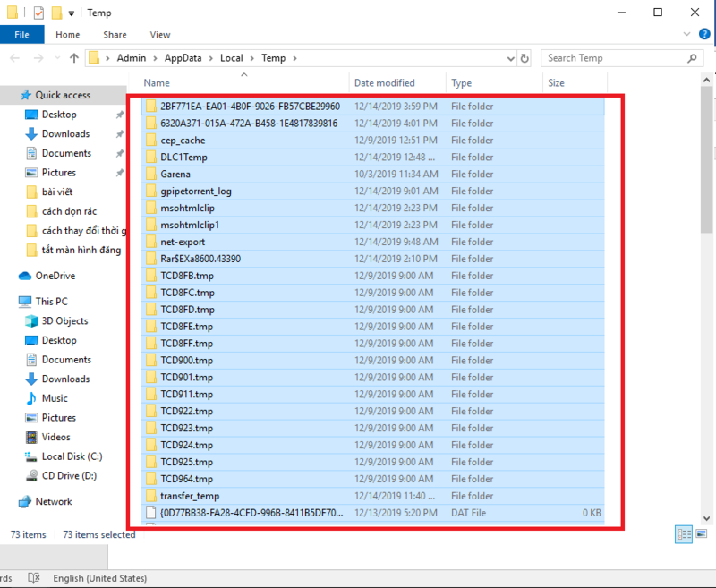The width and height of the screenshot is (716, 588).
Task: Select the TCD8FB.tmp folder
Action: (x=373, y=276)
